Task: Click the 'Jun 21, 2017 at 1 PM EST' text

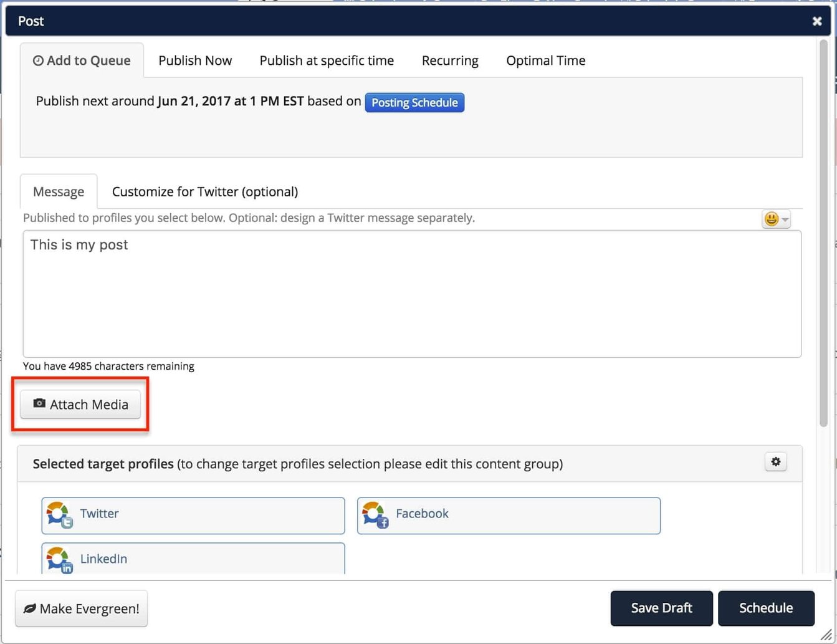Action: (x=231, y=101)
